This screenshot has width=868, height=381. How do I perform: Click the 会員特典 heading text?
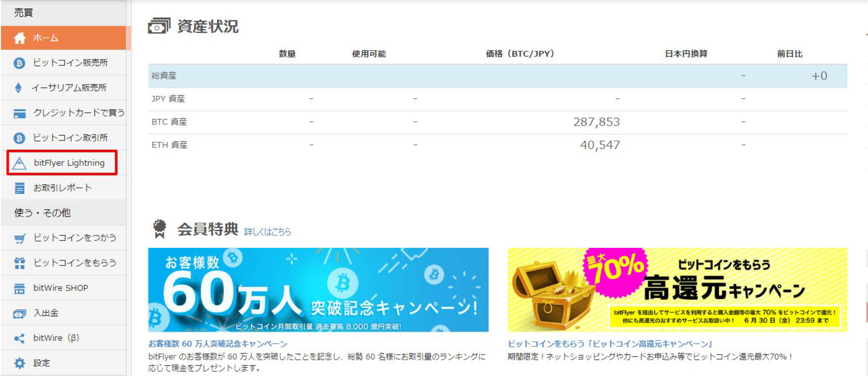click(x=207, y=229)
